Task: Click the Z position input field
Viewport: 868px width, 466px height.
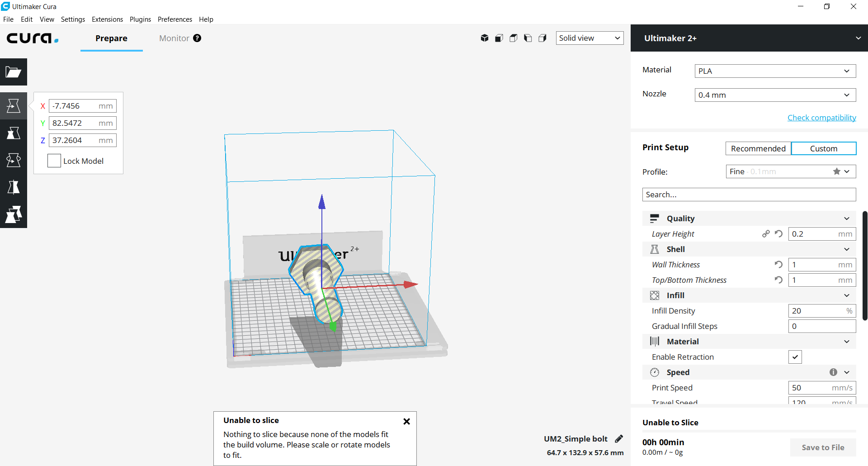Action: point(83,140)
